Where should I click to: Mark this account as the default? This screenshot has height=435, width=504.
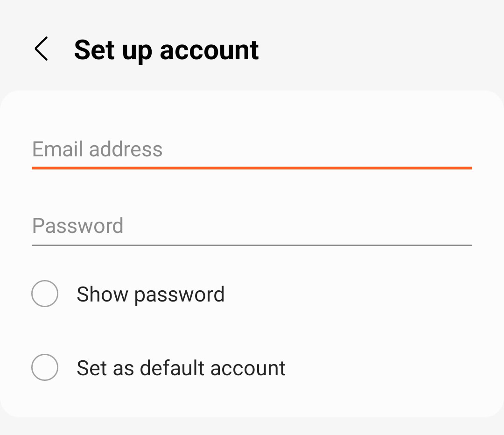tap(45, 367)
